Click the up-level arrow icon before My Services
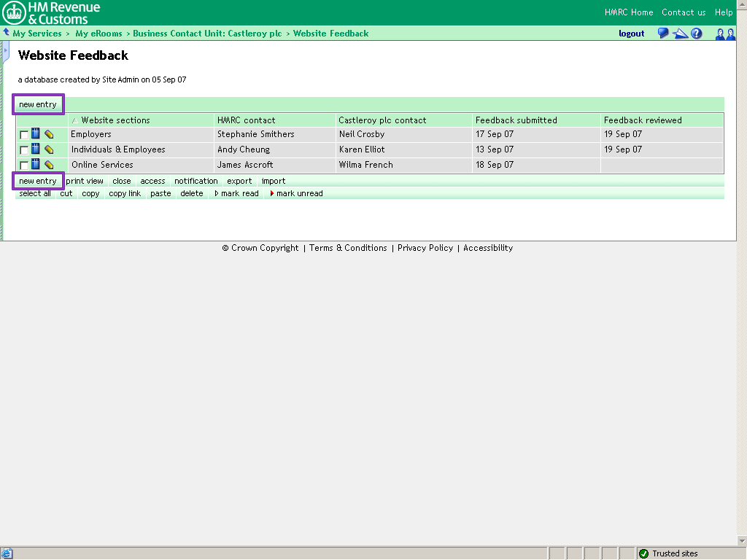This screenshot has height=560, width=747. pyautogui.click(x=7, y=33)
